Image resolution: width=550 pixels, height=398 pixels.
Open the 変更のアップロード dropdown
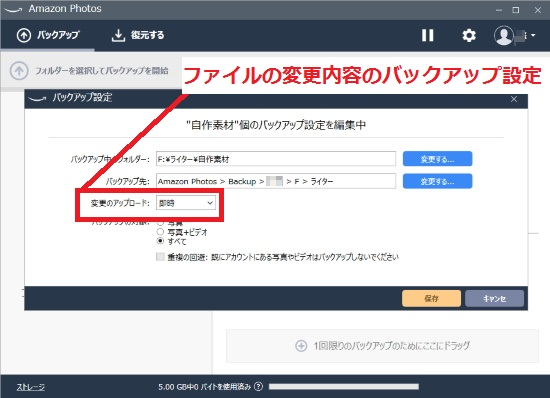pos(186,203)
